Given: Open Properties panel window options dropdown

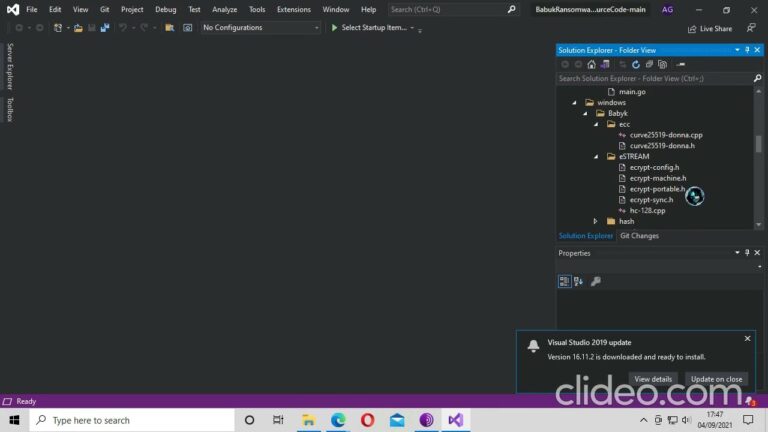Looking at the screenshot, I should coord(737,253).
